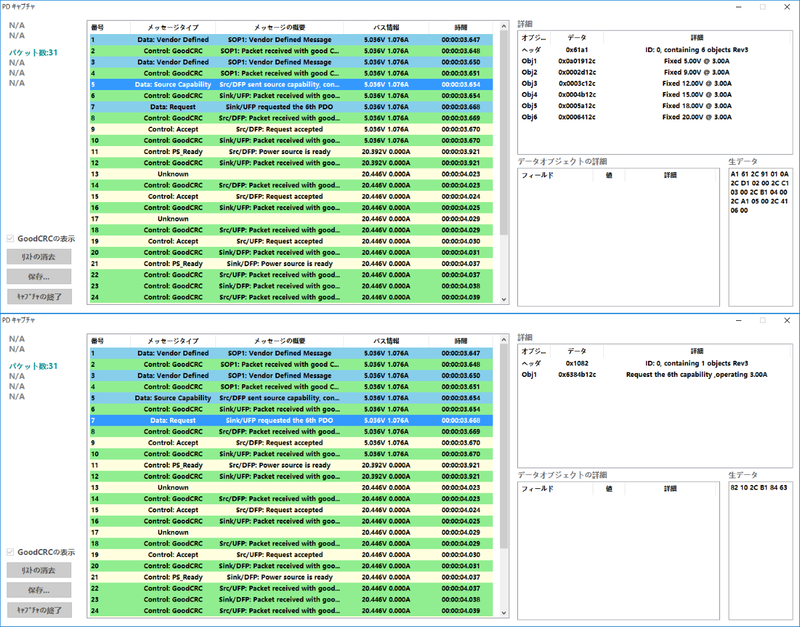
Task: Click キャプチャの終了 button in the bottom window
Action: (x=39, y=610)
